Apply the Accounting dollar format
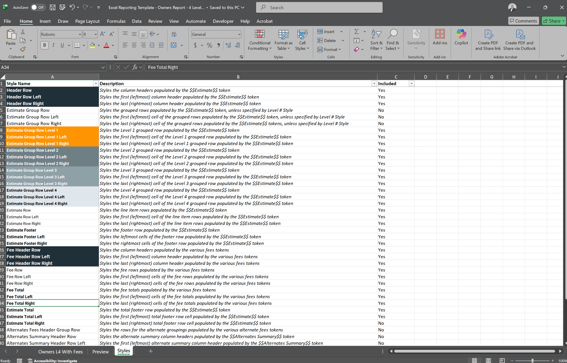This screenshot has width=567, height=363. 195,45
